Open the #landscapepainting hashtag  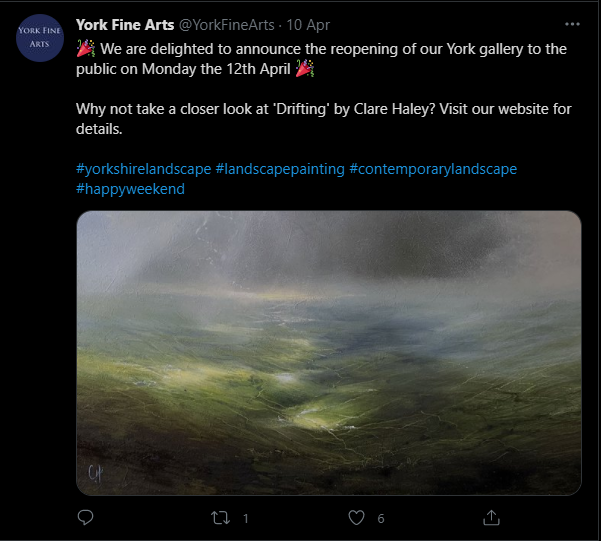tap(280, 169)
